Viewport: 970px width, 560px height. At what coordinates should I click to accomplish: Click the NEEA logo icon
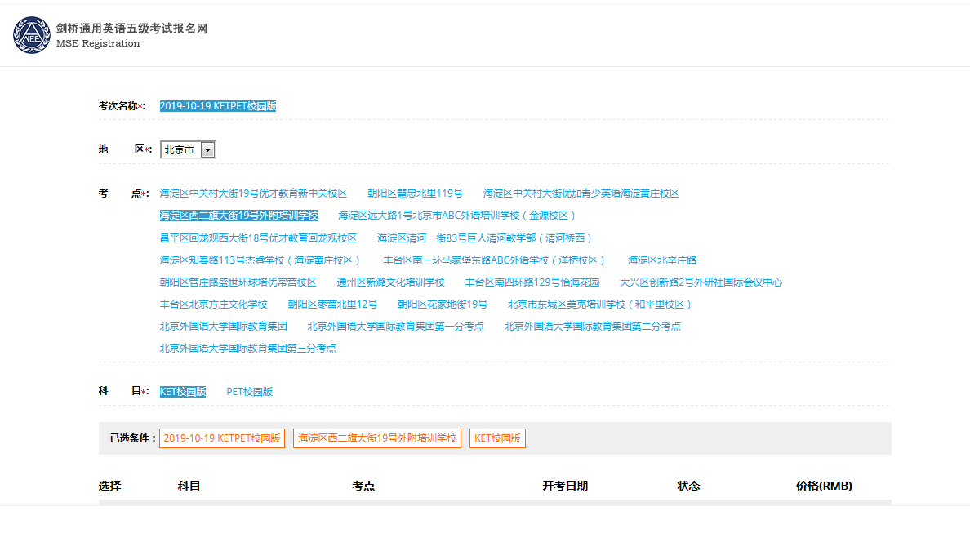[x=32, y=35]
